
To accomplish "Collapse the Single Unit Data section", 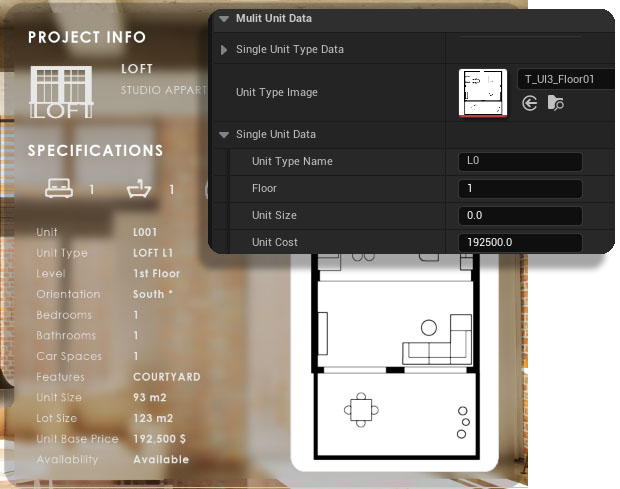I will coord(223,134).
